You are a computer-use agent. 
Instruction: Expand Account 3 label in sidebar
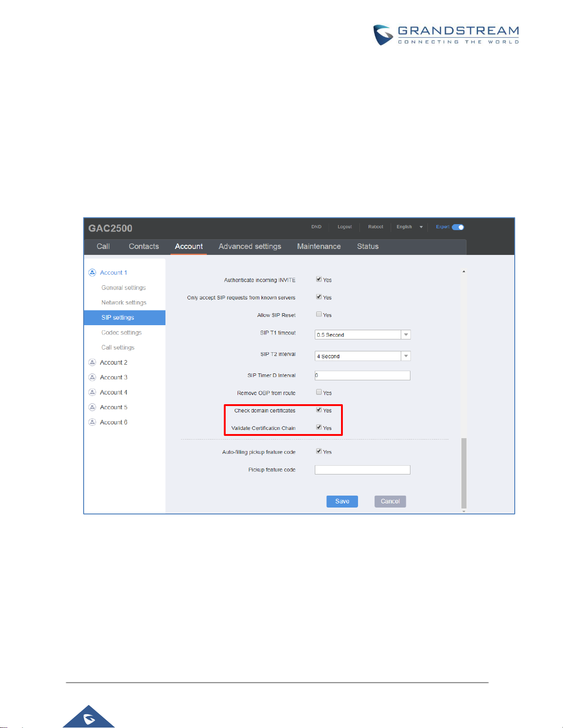(114, 378)
